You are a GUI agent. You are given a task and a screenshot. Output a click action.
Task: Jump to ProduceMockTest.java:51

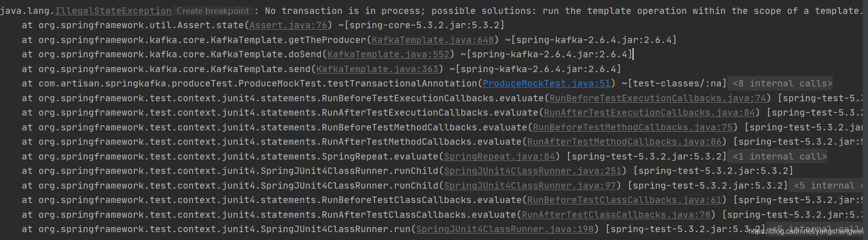pos(546,83)
